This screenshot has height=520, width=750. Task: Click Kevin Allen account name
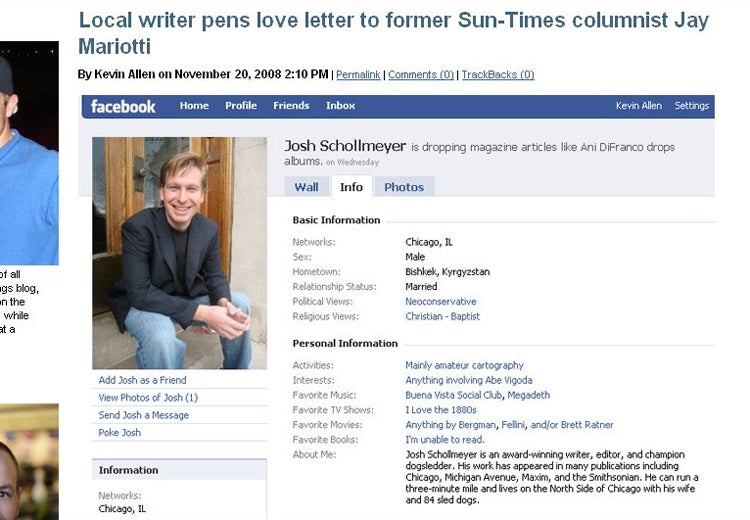tap(639, 106)
